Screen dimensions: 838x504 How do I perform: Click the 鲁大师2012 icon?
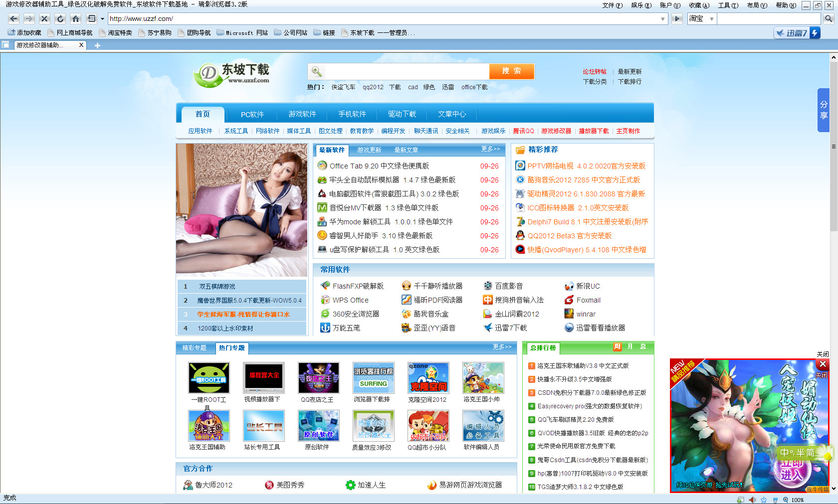pyautogui.click(x=188, y=485)
